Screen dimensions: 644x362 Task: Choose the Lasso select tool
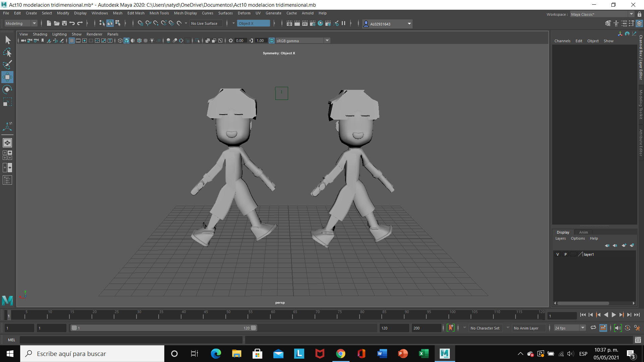pos(7,53)
